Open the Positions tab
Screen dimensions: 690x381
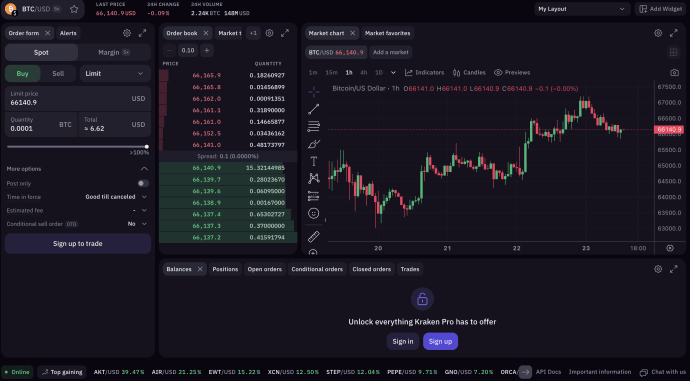click(225, 269)
